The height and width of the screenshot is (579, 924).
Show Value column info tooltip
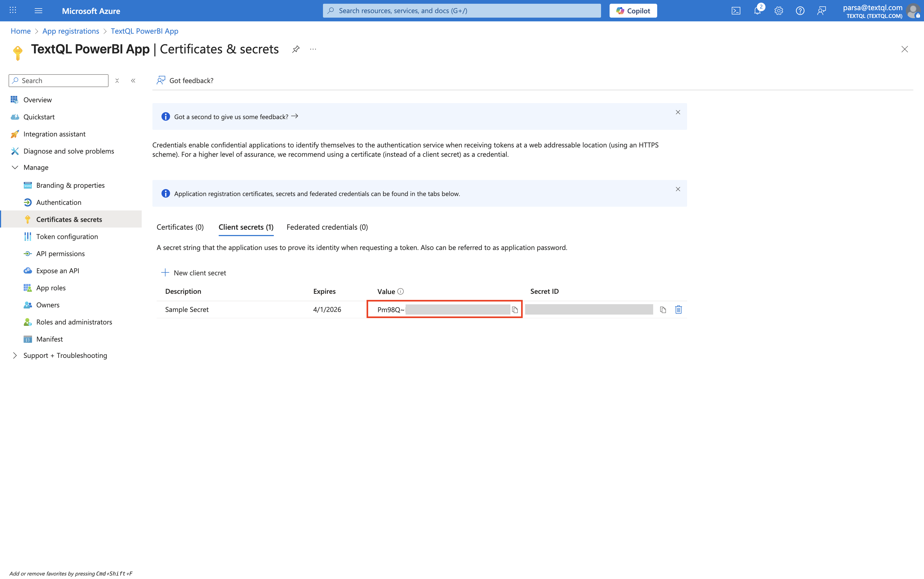tap(401, 291)
